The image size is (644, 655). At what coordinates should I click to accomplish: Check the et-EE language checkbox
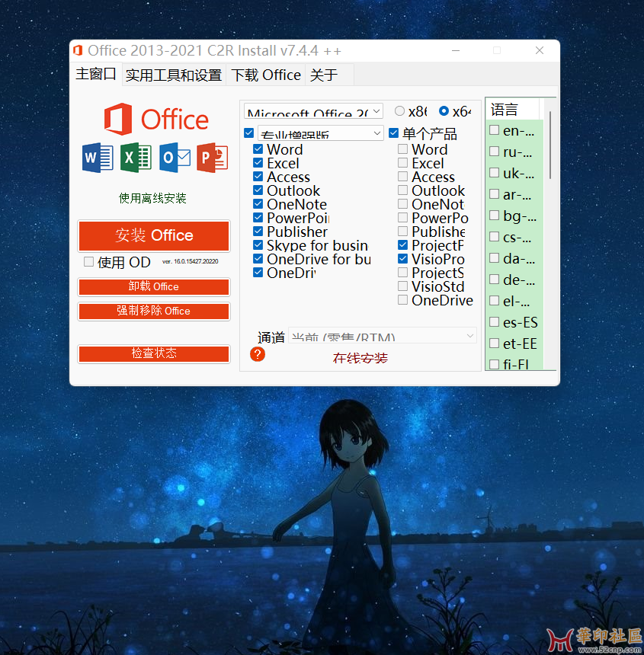(x=495, y=343)
